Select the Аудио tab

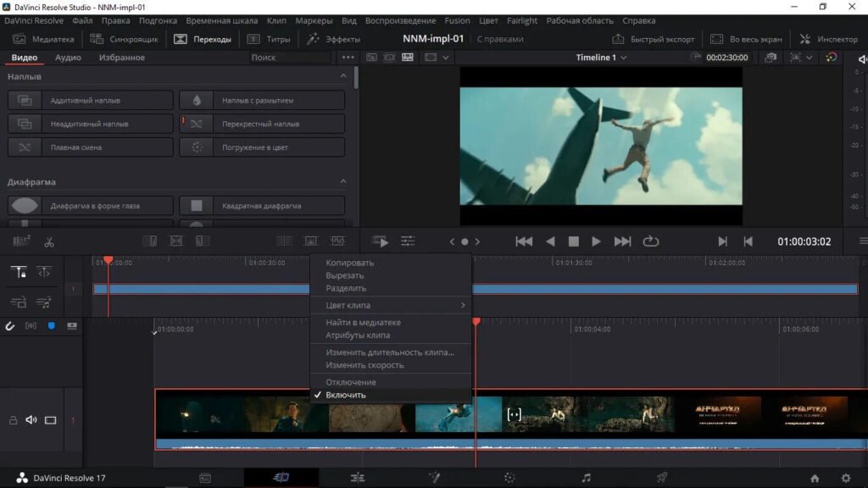[68, 58]
